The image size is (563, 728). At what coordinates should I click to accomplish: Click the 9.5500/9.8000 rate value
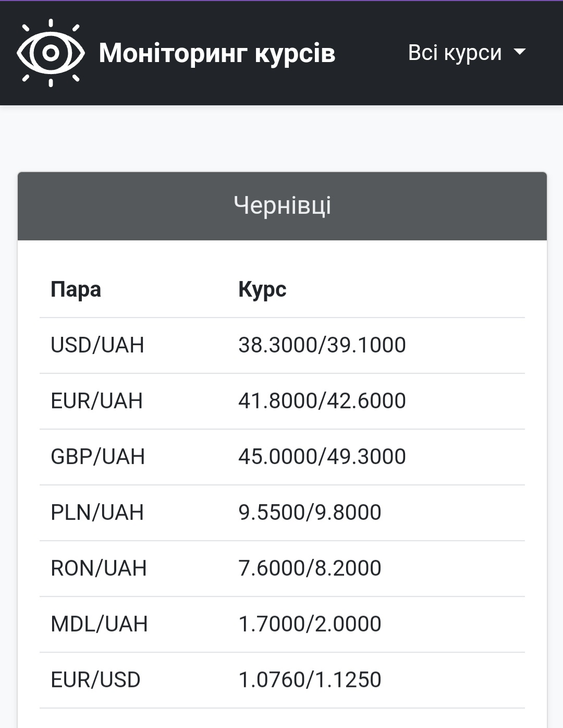310,513
